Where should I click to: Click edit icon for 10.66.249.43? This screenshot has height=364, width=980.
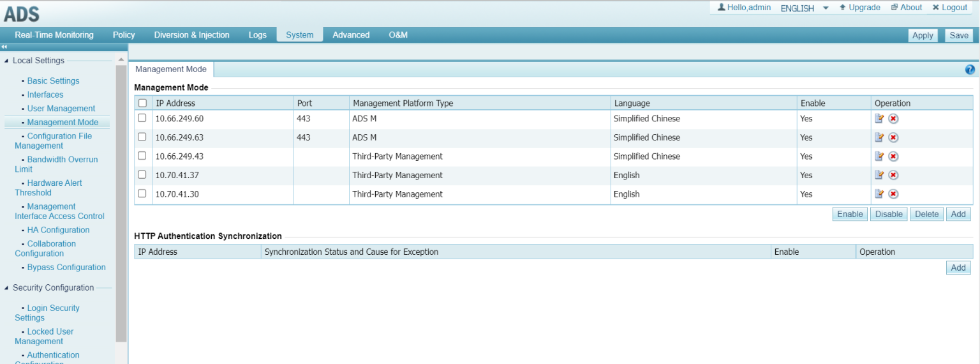(879, 156)
